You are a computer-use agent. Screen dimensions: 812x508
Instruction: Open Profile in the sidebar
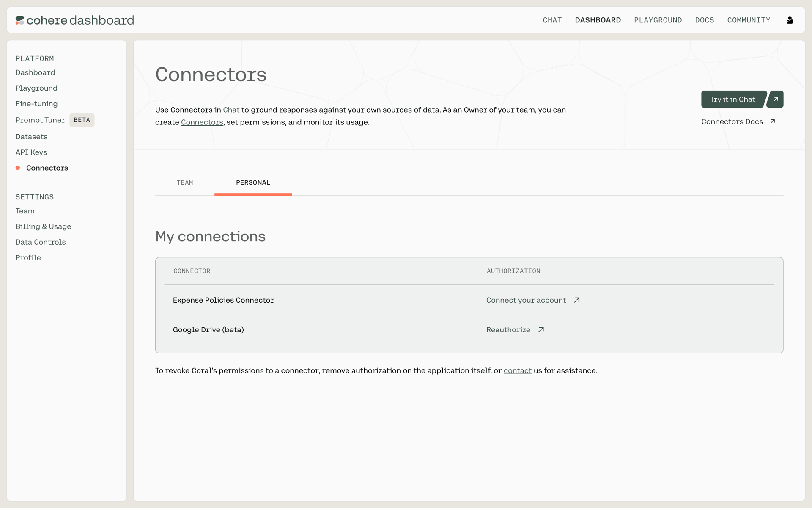pos(28,258)
